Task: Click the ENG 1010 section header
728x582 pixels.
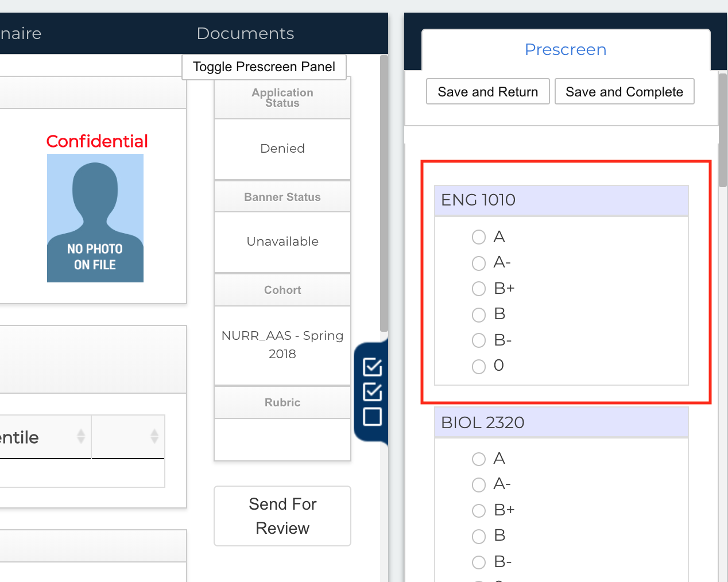Action: 561,200
